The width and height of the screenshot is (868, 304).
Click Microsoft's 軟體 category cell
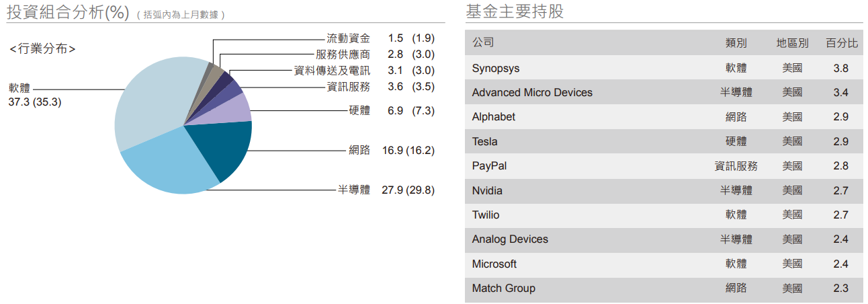(x=736, y=264)
